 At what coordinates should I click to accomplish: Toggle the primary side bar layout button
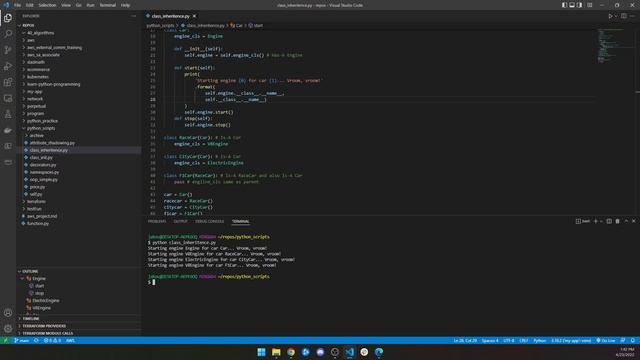pyautogui.click(x=564, y=5)
